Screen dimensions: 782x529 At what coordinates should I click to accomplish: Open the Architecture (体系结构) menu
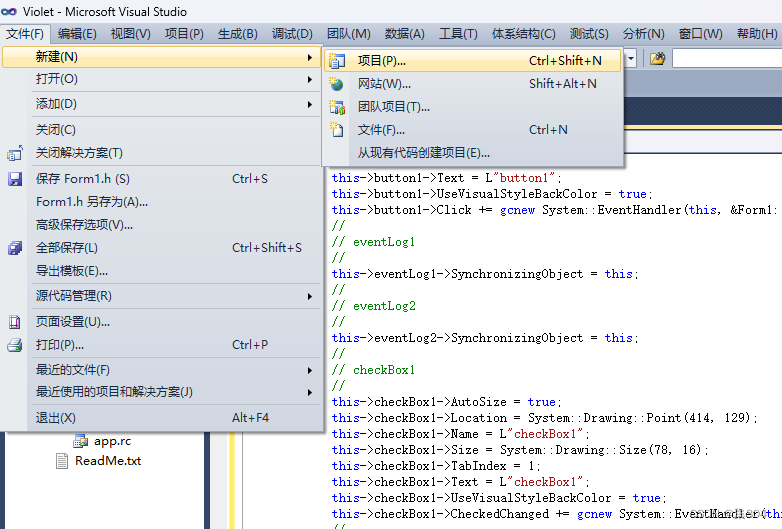[x=524, y=34]
